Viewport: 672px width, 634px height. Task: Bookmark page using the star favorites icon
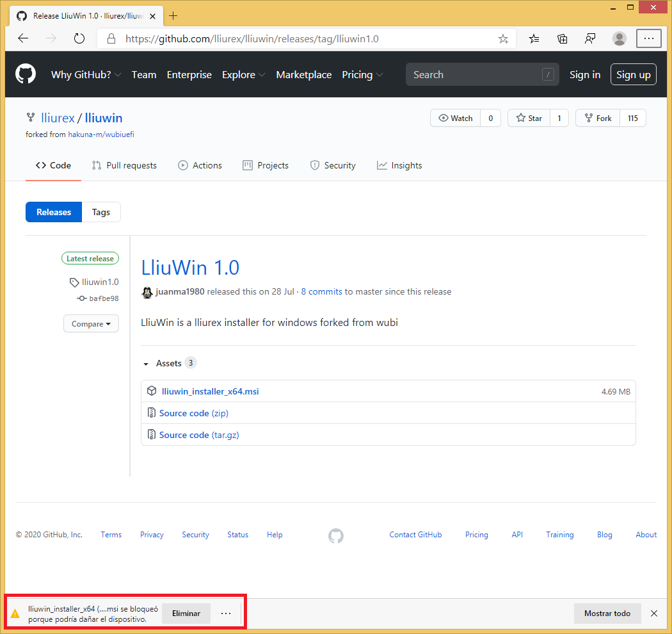503,38
